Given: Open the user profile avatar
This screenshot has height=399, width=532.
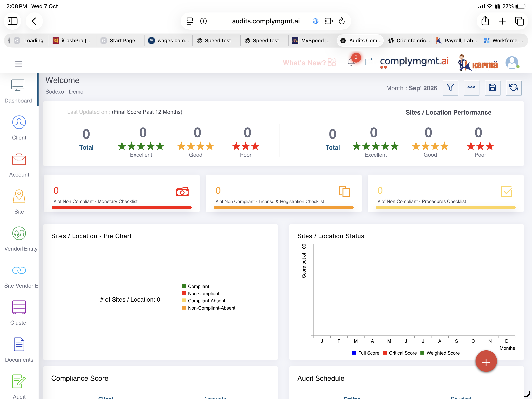Looking at the screenshot, I should point(512,63).
